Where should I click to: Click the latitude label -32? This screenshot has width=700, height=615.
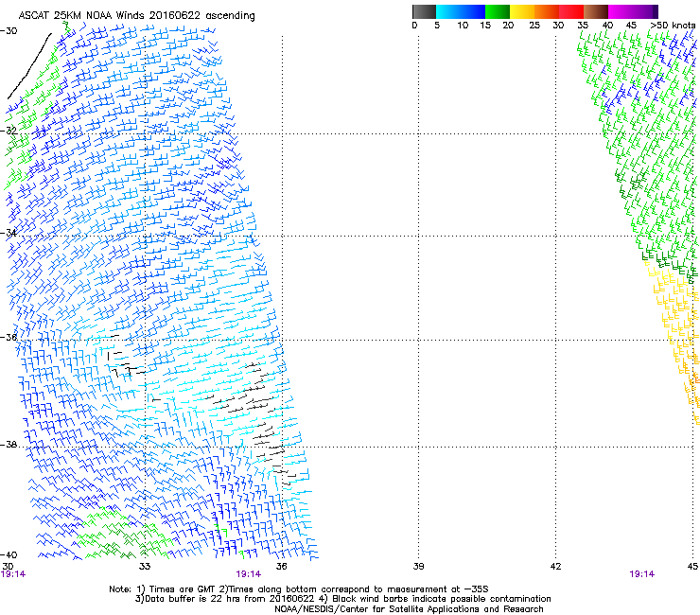[9, 131]
